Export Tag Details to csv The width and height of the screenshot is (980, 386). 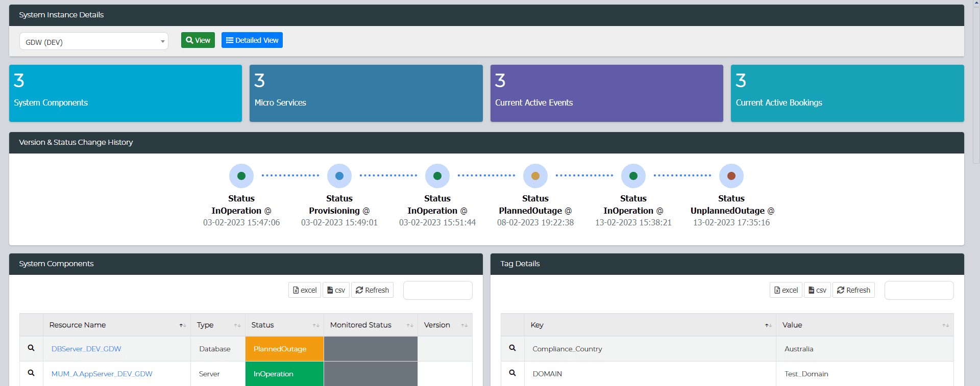click(818, 290)
